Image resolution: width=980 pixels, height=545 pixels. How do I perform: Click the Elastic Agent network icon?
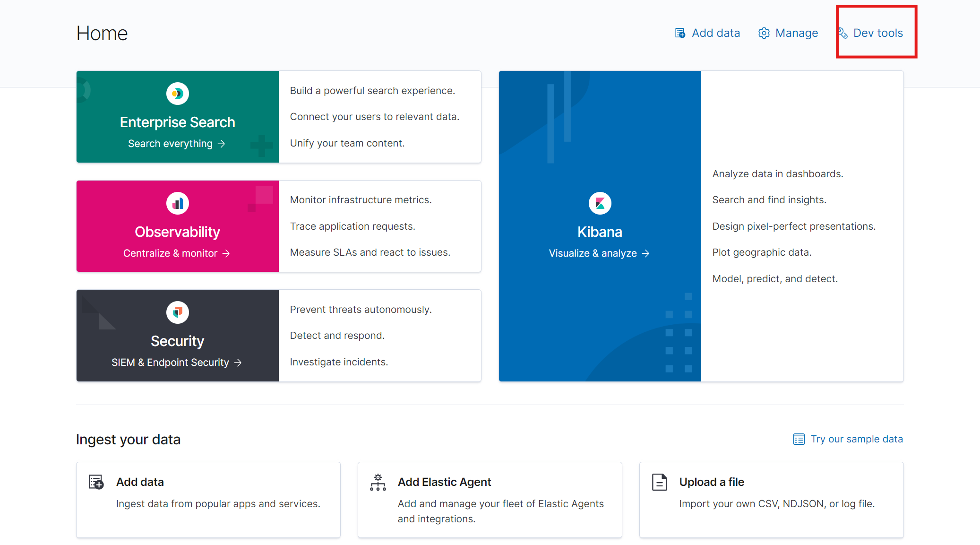[378, 482]
